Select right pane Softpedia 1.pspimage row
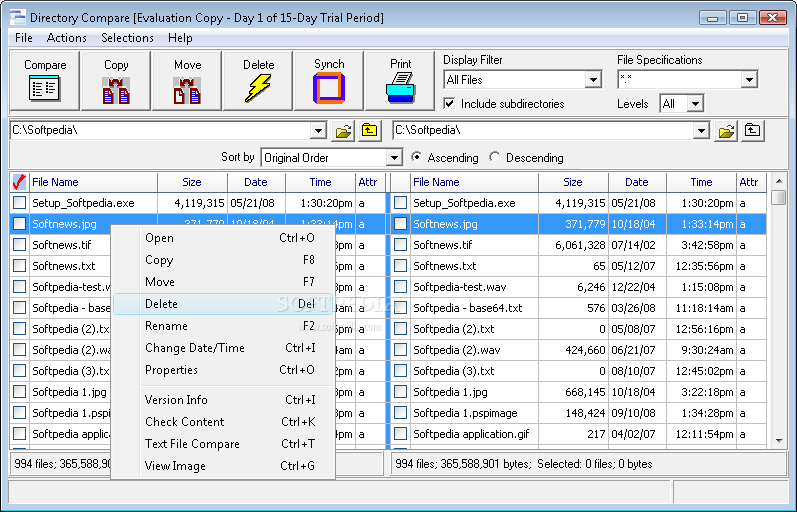 (x=579, y=413)
